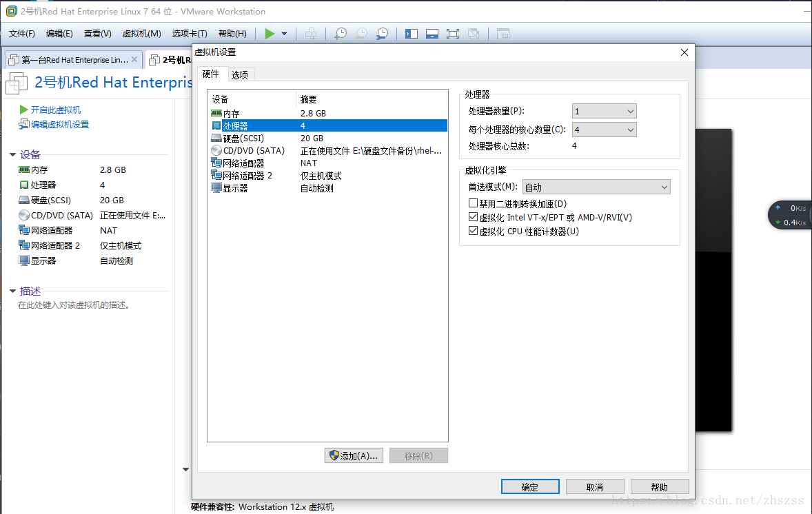Click the 帮助 button in dialog

tap(659, 486)
